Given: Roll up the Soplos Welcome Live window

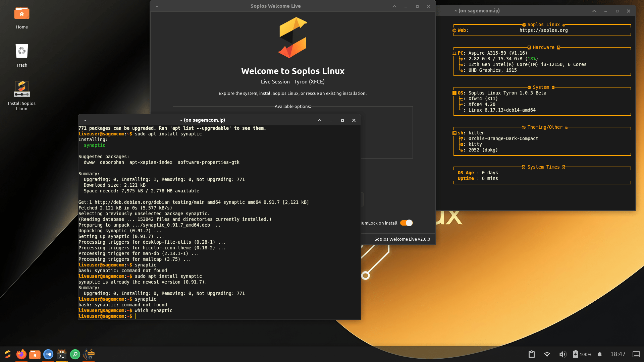Looking at the screenshot, I should [x=394, y=6].
